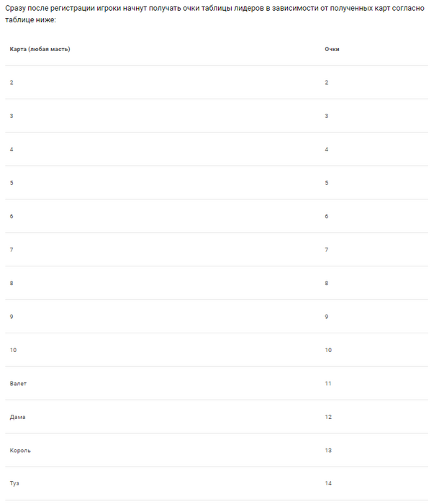Select the 'Дама' card cell

18,417
